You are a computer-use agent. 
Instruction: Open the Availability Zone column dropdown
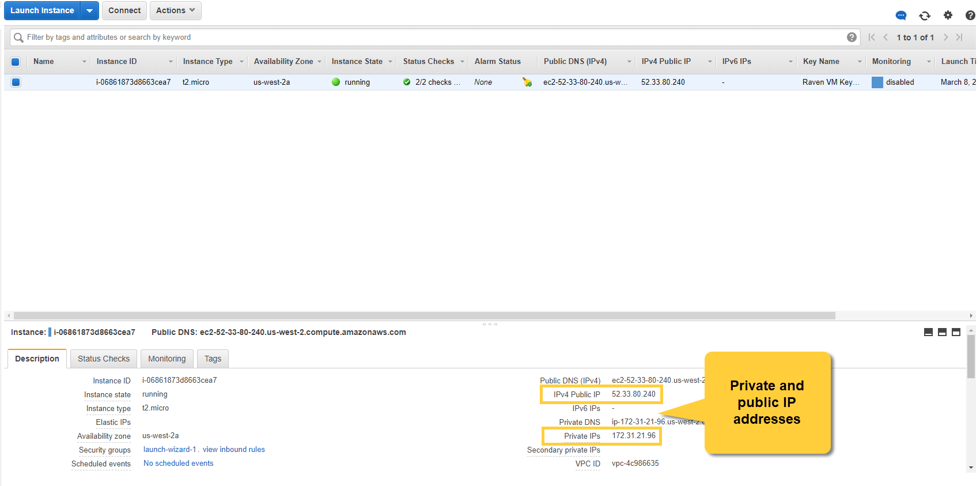tap(319, 62)
